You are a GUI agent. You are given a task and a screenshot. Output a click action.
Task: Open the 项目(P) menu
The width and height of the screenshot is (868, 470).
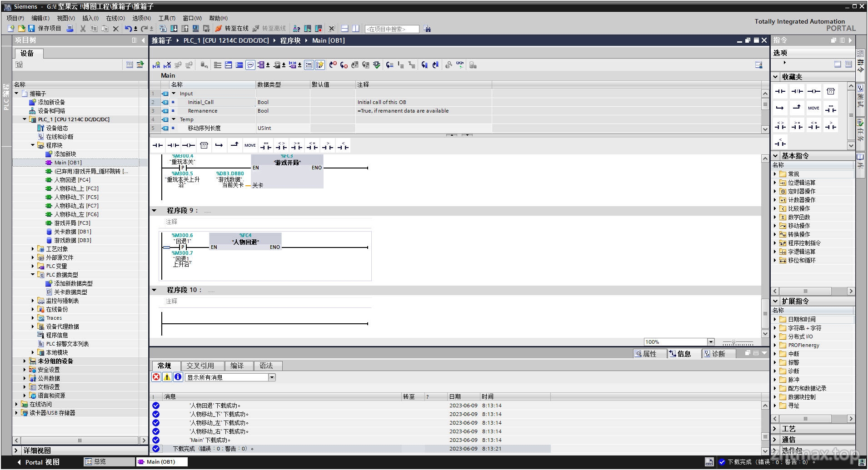[x=15, y=18]
